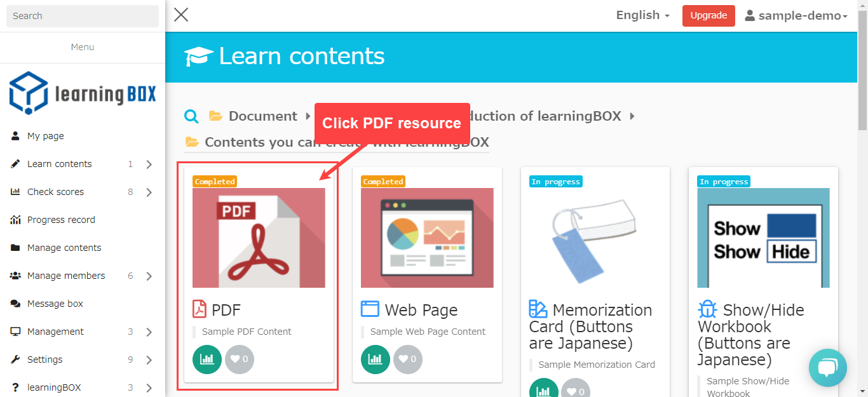This screenshot has height=397, width=868.
Task: Close the sidebar with the X icon
Action: 181,15
